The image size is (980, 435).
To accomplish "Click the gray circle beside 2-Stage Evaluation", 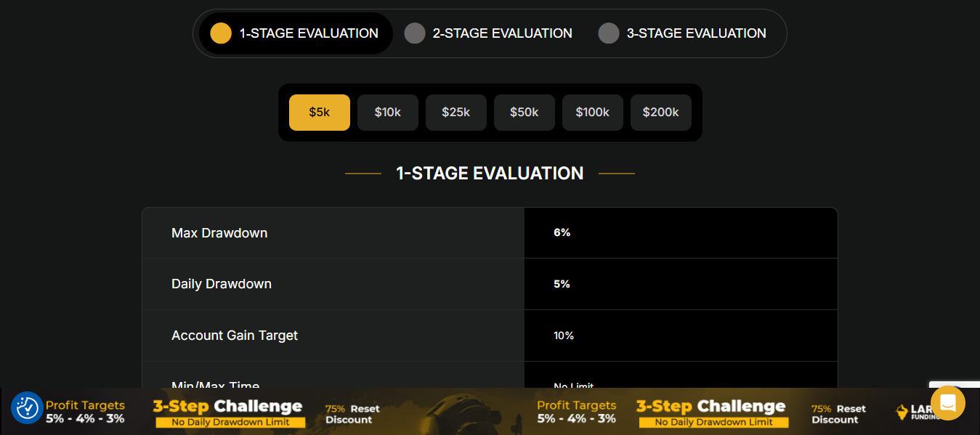I will point(415,33).
